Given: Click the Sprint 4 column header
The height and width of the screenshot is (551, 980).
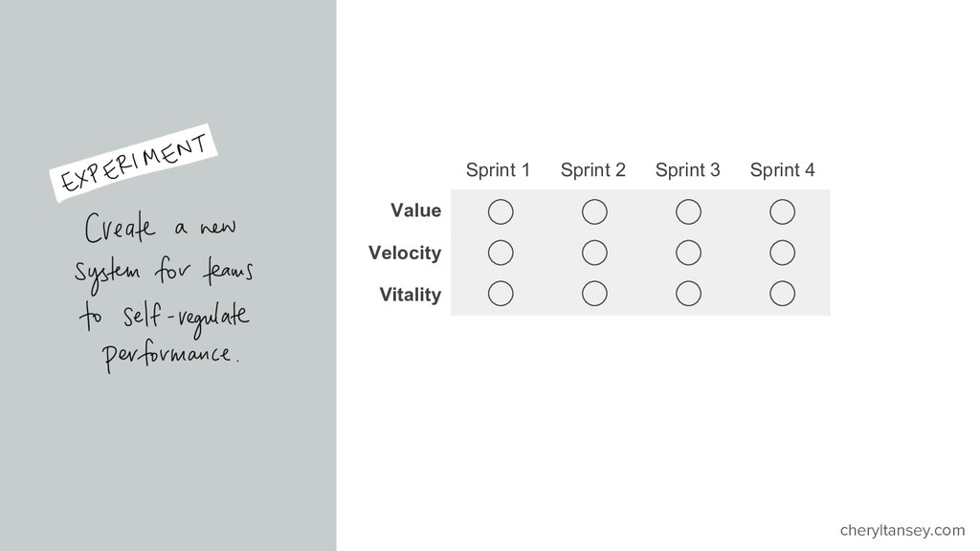Looking at the screenshot, I should [783, 170].
